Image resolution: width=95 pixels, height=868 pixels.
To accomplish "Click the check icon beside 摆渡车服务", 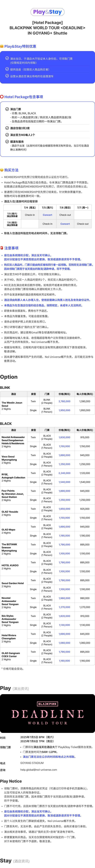I will [x=7, y=141].
